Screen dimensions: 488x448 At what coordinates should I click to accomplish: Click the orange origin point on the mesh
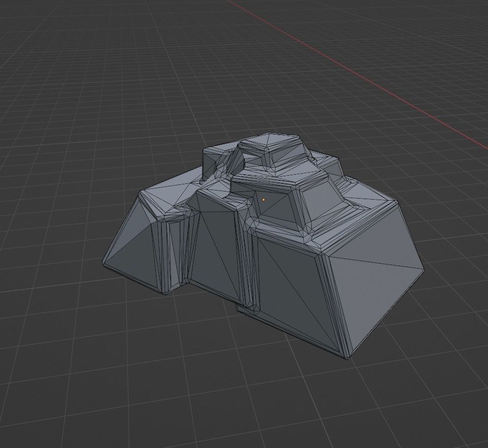tap(264, 200)
